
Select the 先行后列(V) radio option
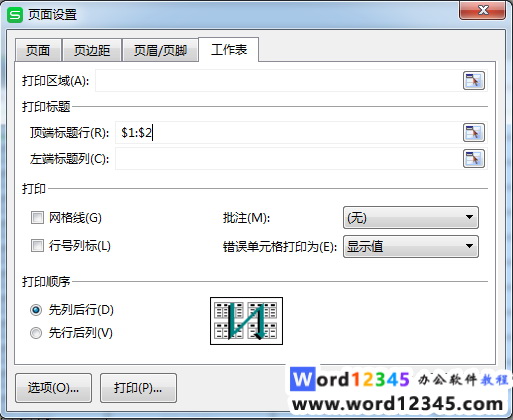click(x=36, y=333)
